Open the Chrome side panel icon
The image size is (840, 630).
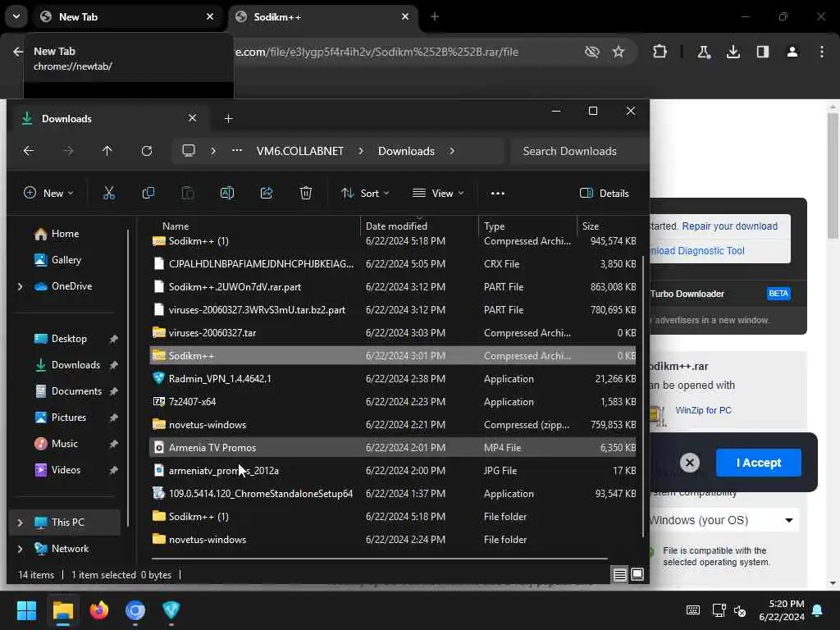pyautogui.click(x=763, y=52)
